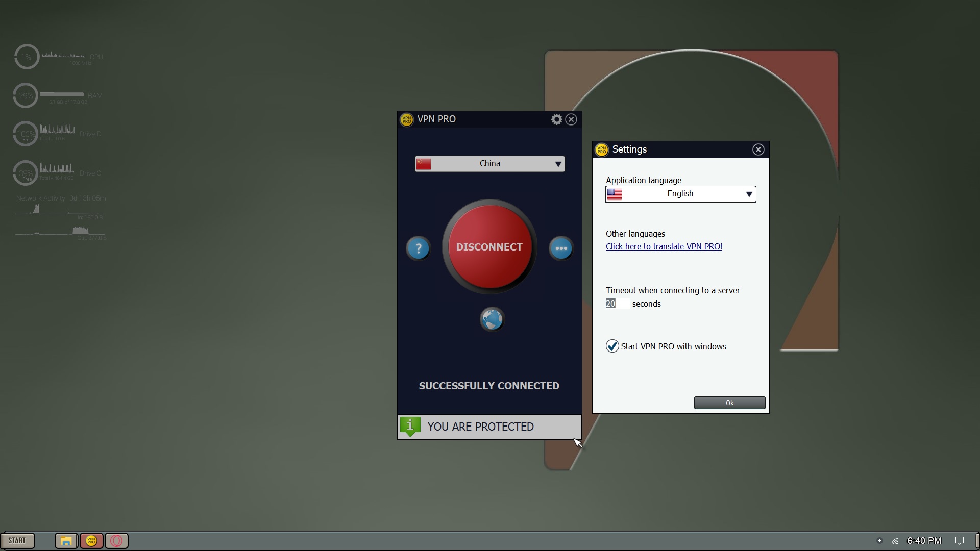The width and height of the screenshot is (980, 551).
Task: Click the green info icon in status bar
Action: 410,427
